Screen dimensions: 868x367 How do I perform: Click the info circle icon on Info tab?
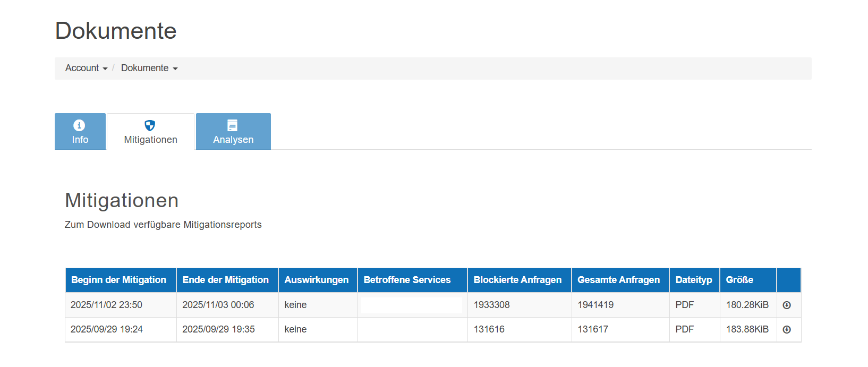[79, 125]
